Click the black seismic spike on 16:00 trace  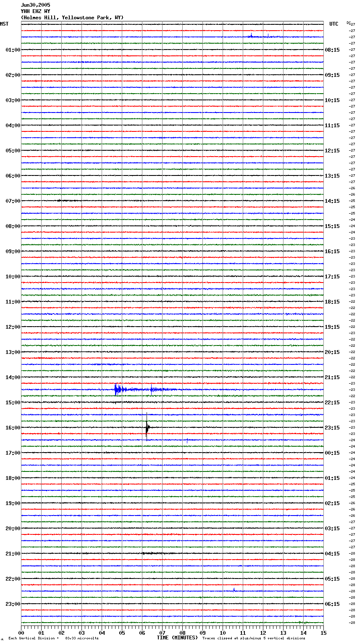[x=147, y=427]
